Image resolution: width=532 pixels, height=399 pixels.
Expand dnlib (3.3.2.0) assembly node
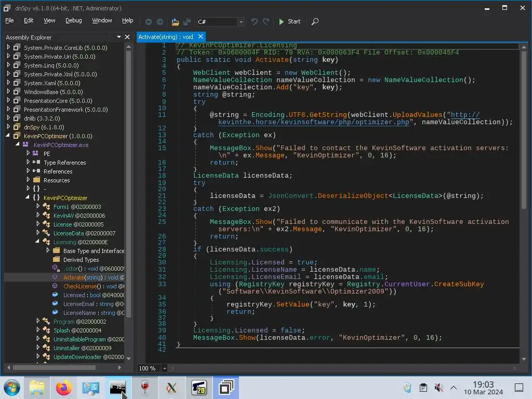(x=8, y=118)
